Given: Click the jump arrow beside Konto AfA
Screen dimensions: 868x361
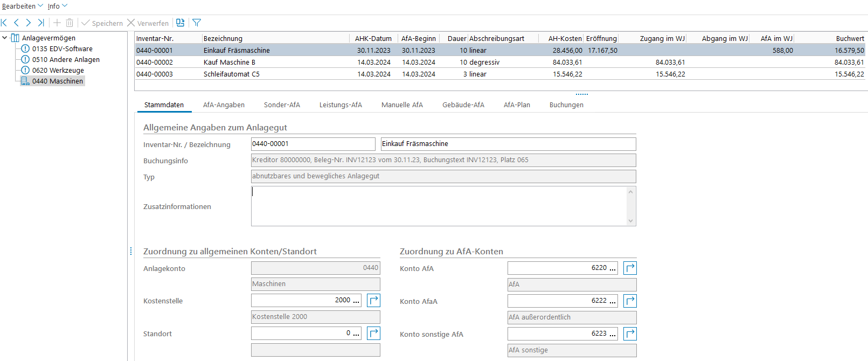Looking at the screenshot, I should (x=630, y=268).
